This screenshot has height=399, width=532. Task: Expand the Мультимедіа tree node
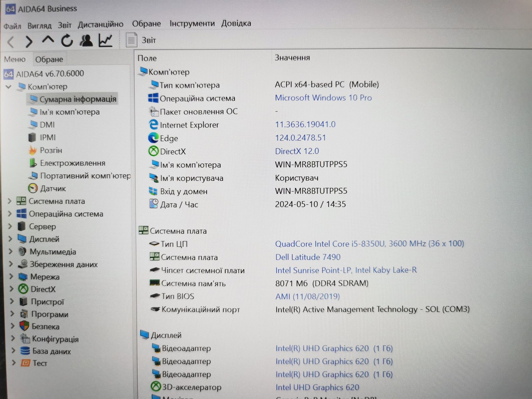click(10, 251)
